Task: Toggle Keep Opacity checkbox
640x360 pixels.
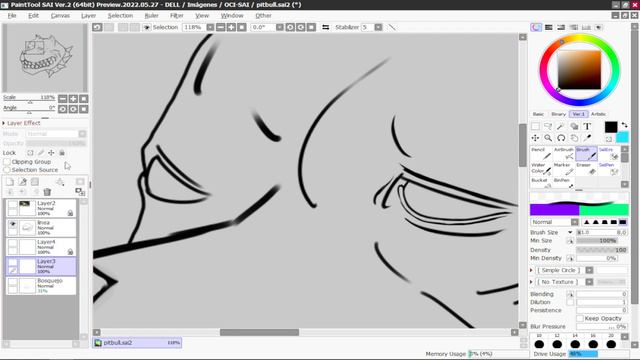Action: [x=580, y=318]
